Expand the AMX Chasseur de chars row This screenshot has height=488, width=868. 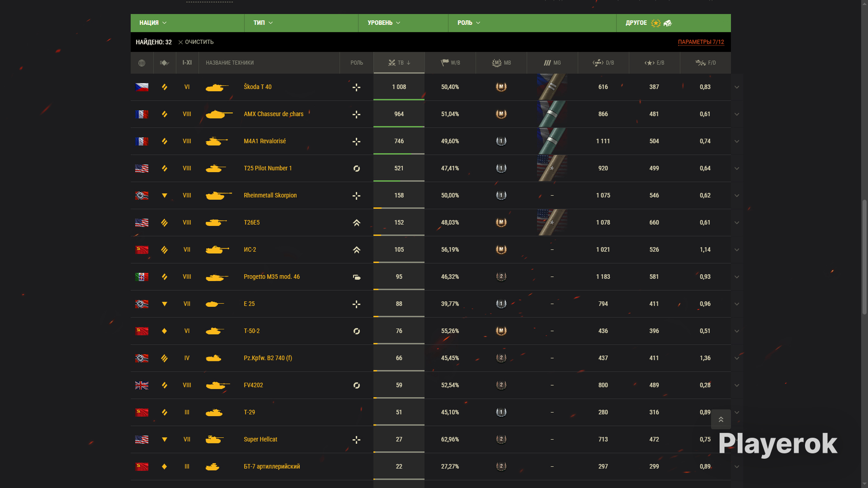point(737,114)
